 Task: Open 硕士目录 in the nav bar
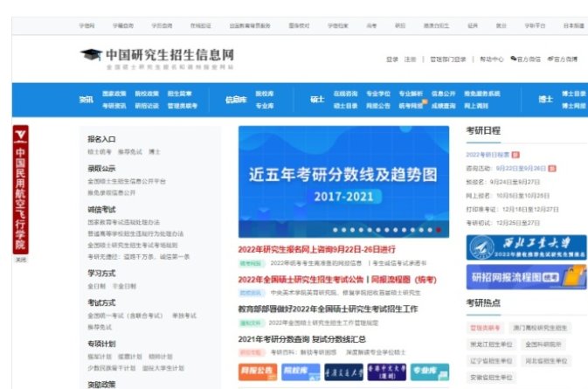click(345, 106)
